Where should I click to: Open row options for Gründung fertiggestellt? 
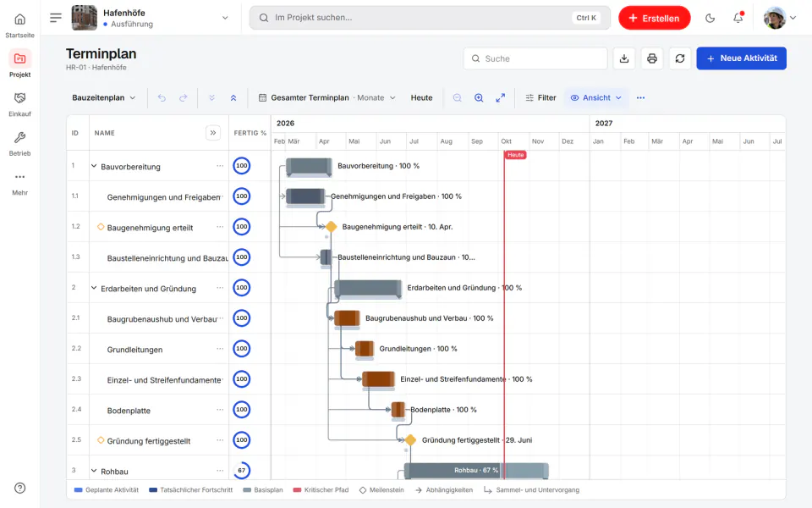[220, 440]
